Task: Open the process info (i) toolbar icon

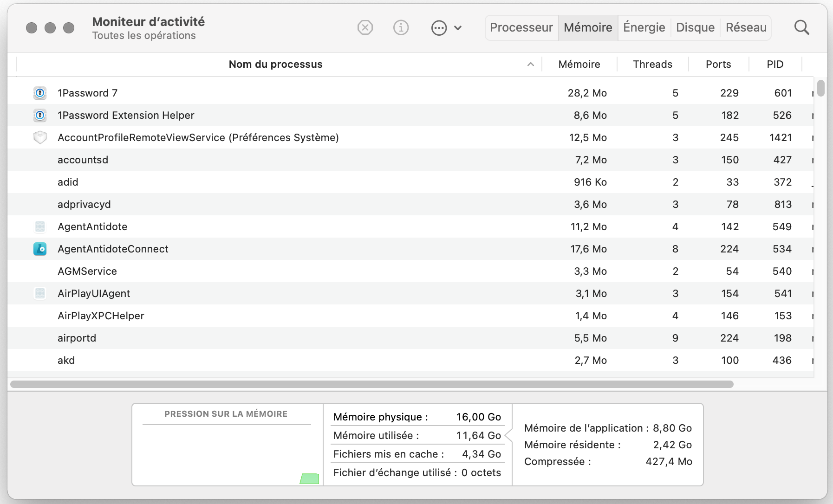Action: 401,28
